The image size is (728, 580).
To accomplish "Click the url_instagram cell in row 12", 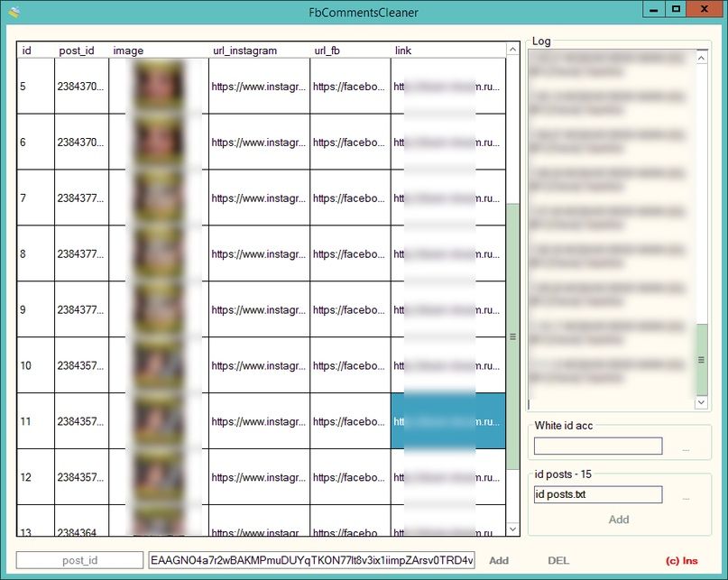I will pos(259,477).
